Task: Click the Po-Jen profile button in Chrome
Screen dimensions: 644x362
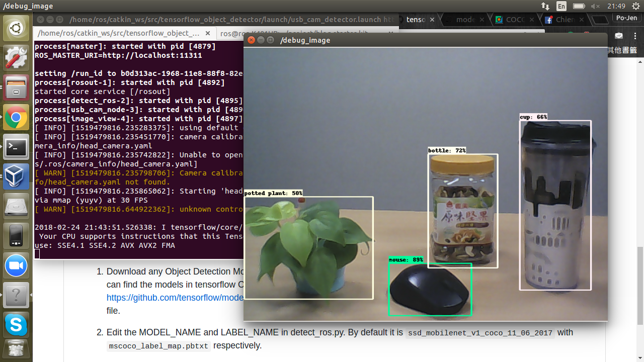Action: (626, 18)
